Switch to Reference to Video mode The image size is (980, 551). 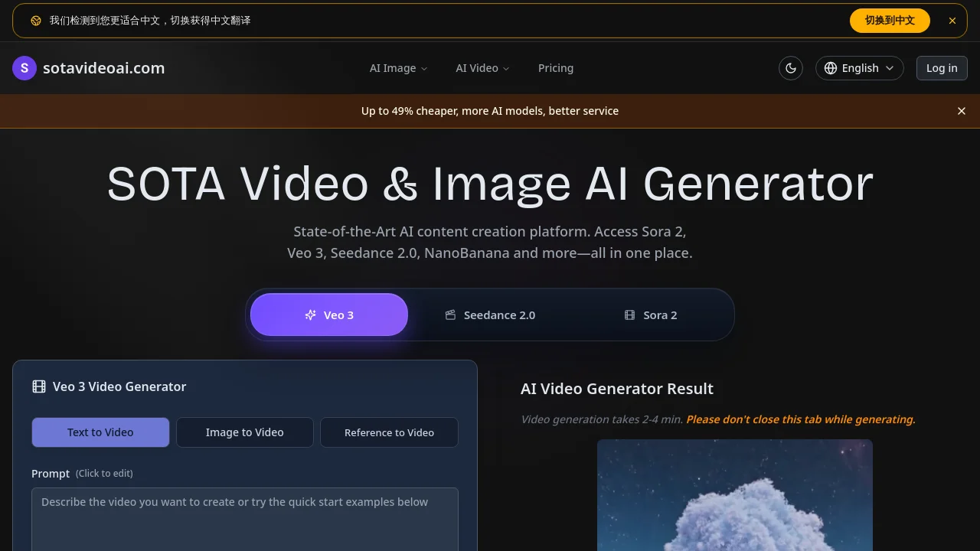point(389,432)
